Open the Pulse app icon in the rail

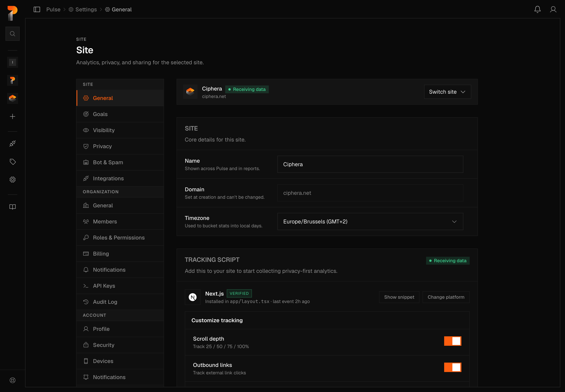(x=13, y=80)
